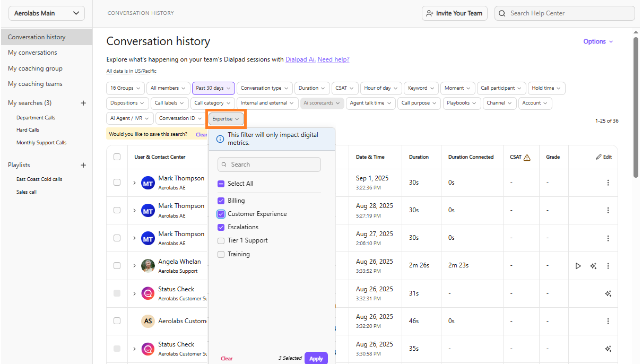The image size is (642, 364).
Task: Open the 16 Groups filter dropdown
Action: point(125,88)
